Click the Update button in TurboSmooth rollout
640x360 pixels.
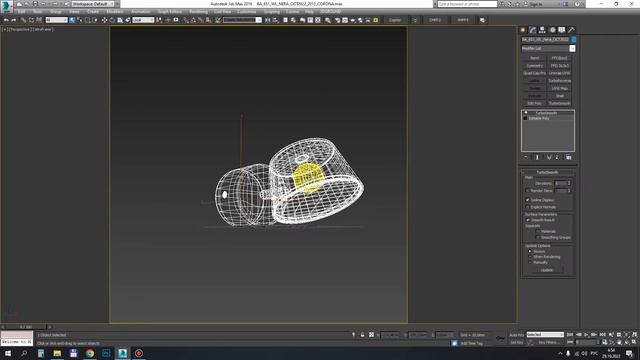pyautogui.click(x=547, y=270)
